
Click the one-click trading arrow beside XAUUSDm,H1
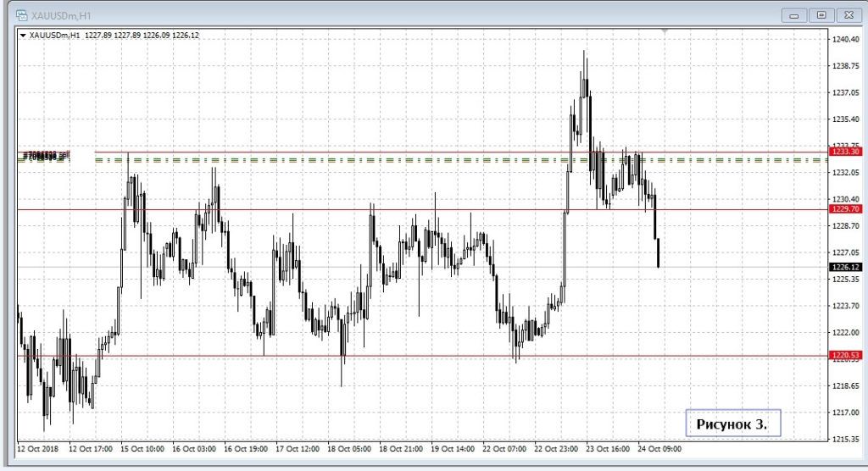click(x=23, y=35)
